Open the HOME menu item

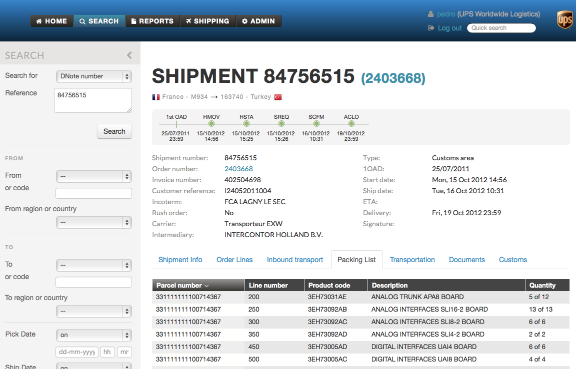tap(52, 21)
